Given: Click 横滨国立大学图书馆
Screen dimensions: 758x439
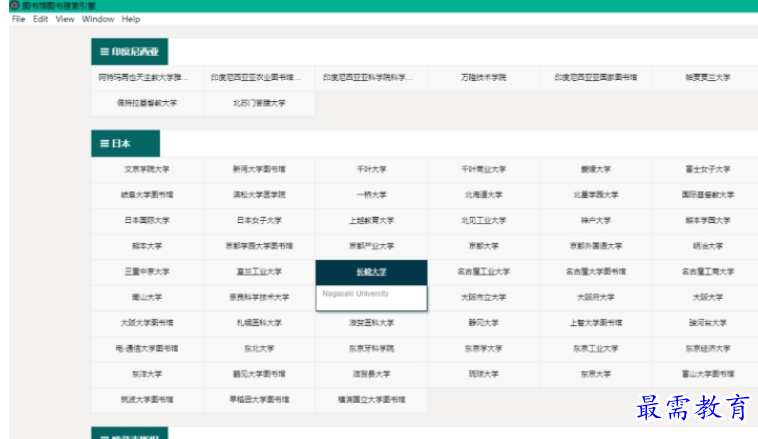Looking at the screenshot, I should coord(371,399).
